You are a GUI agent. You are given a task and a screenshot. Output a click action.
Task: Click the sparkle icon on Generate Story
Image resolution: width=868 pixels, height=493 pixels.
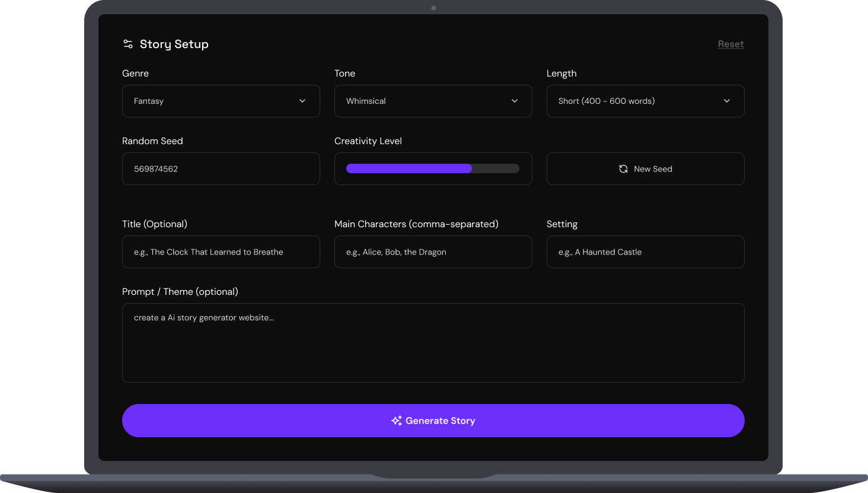[x=397, y=421]
